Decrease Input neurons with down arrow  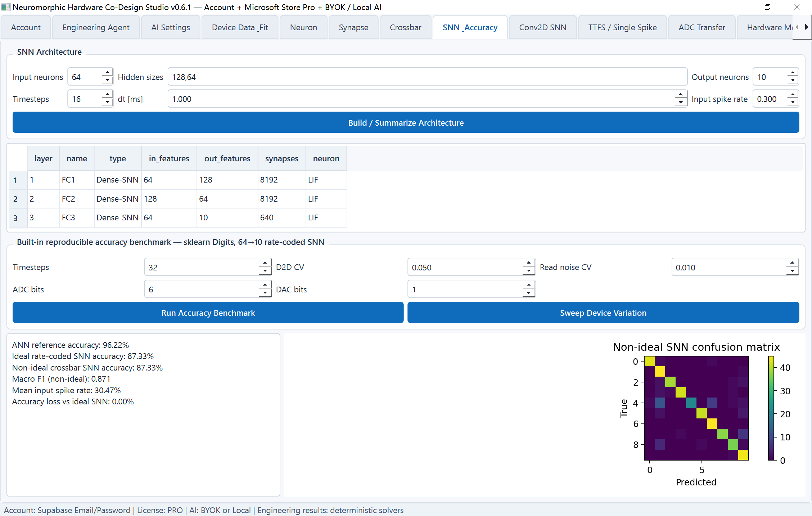[x=107, y=81]
